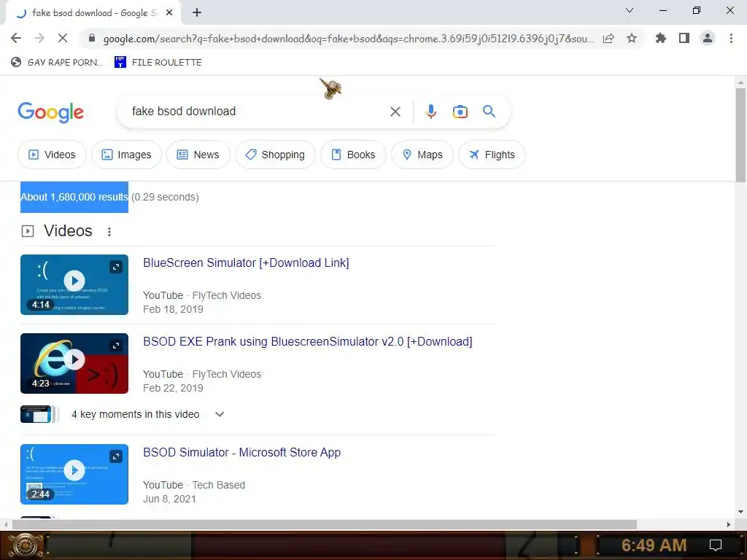This screenshot has height=560, width=747.
Task: Expand preview on Microsoft Store App thumbnail
Action: 116,456
